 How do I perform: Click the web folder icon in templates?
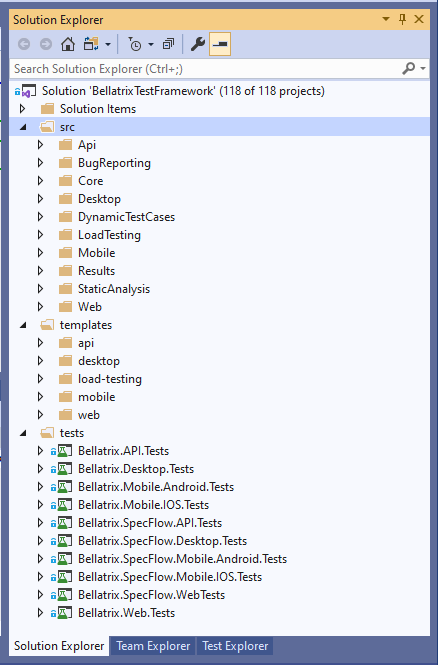pos(65,415)
